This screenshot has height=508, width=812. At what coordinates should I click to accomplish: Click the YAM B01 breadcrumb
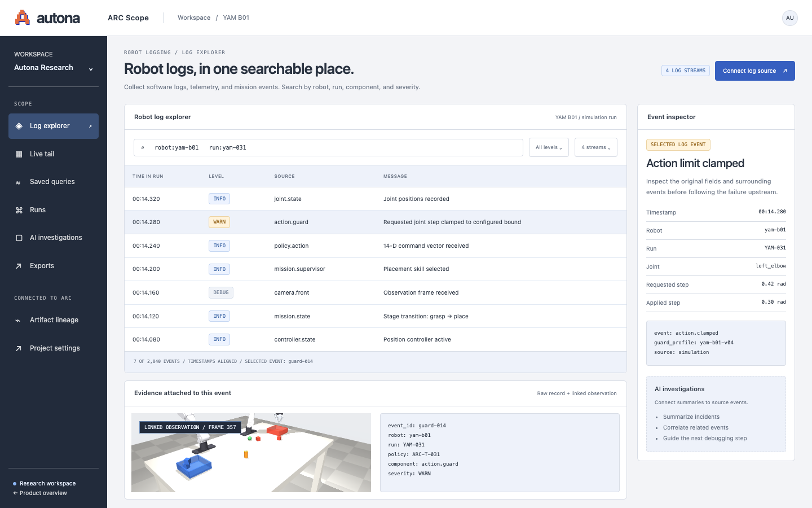coord(236,18)
